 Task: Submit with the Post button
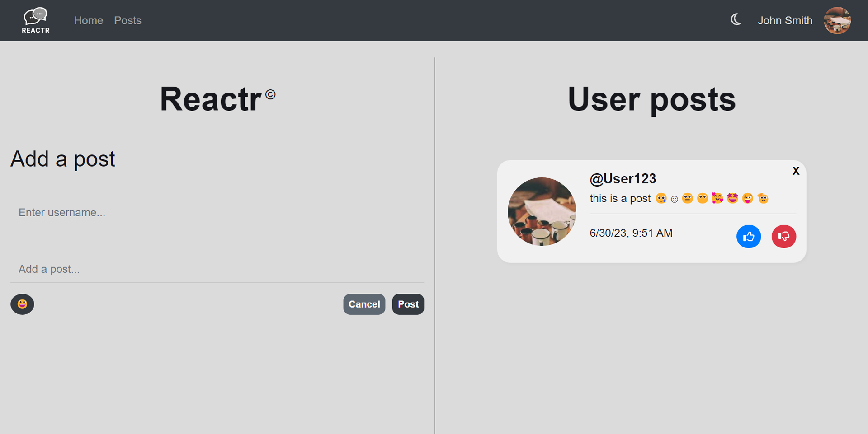click(408, 304)
